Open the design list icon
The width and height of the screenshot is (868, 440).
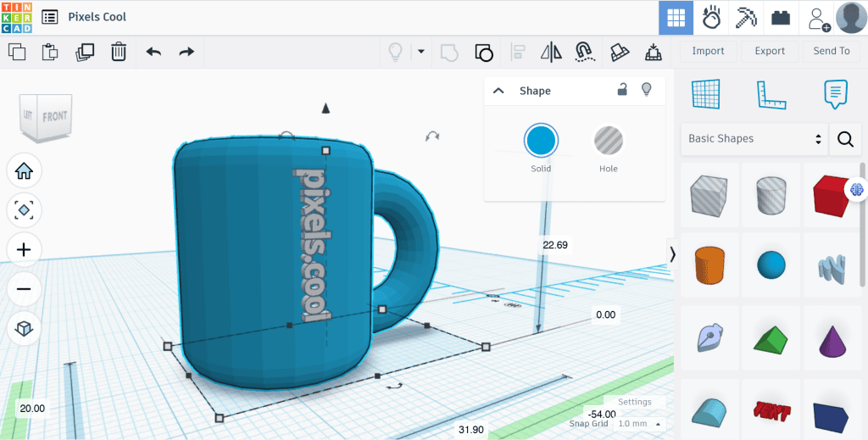click(50, 17)
